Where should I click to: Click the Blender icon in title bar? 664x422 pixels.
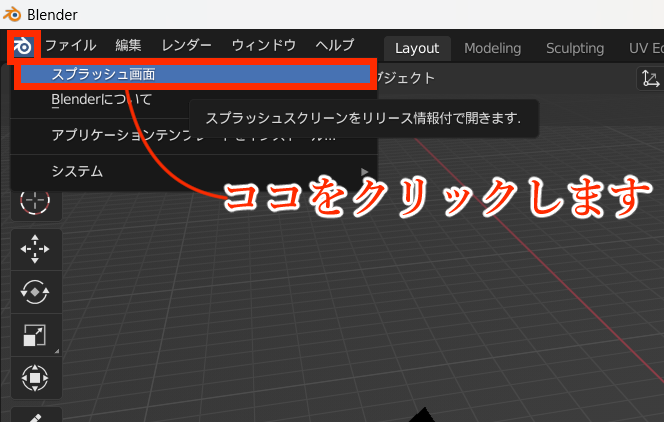12,14
